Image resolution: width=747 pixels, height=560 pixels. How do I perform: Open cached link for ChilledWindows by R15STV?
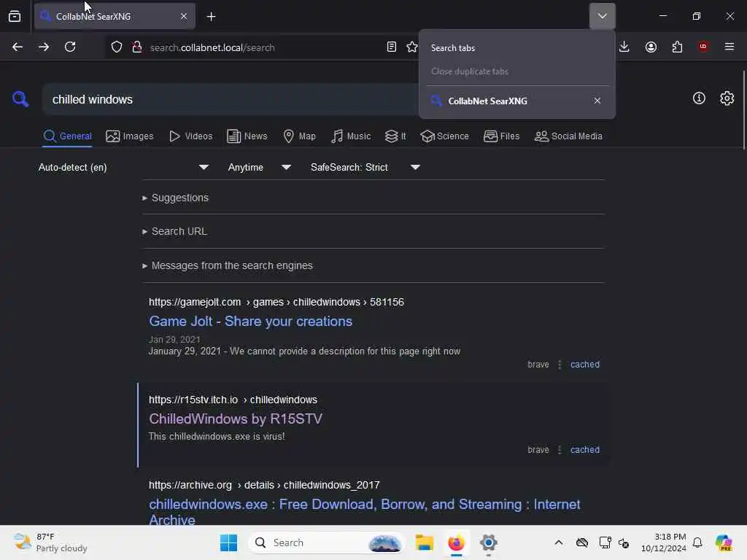tap(585, 449)
